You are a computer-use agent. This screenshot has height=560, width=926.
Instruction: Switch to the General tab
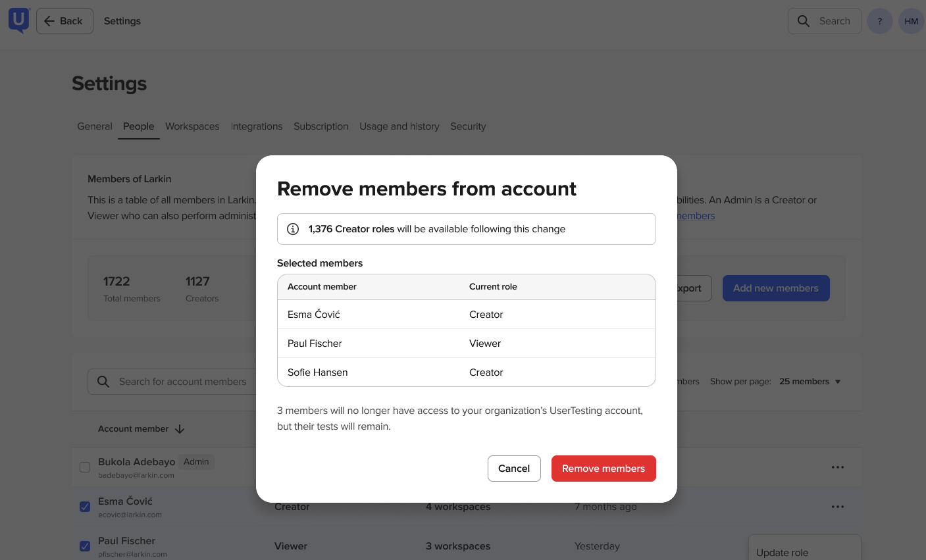click(x=95, y=126)
